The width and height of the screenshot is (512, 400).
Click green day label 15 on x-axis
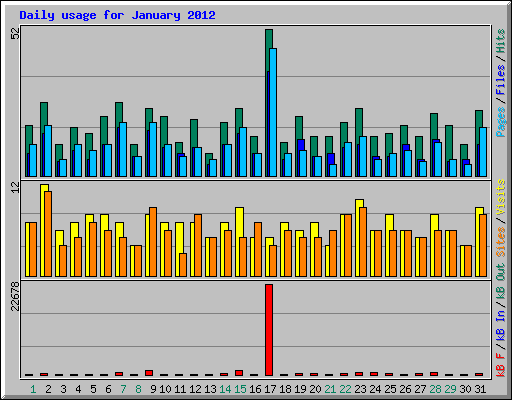(x=240, y=389)
